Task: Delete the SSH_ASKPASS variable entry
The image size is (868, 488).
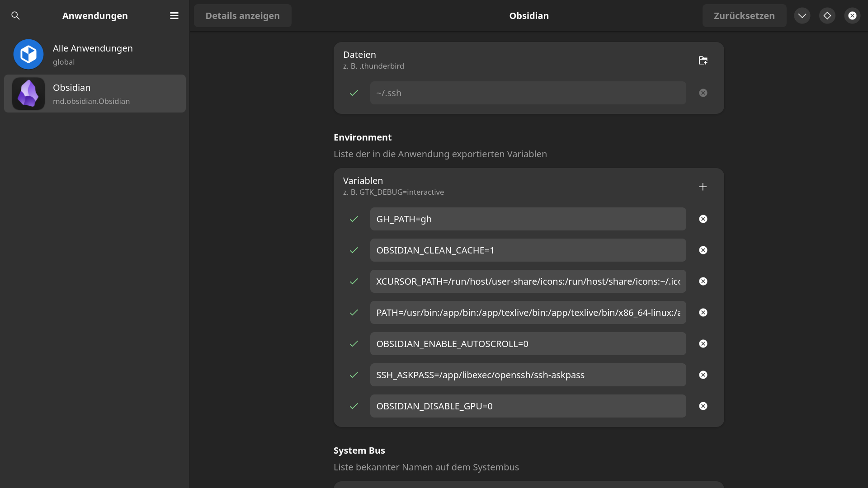Action: 703,375
